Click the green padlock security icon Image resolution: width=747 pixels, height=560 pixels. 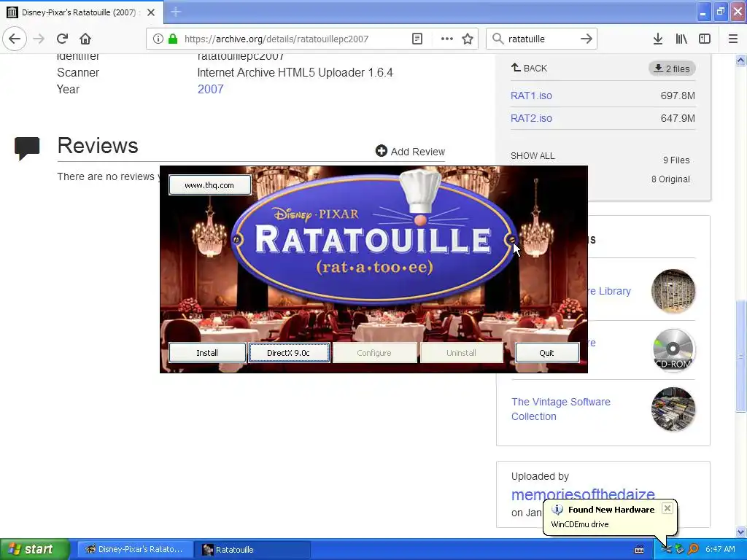(173, 39)
